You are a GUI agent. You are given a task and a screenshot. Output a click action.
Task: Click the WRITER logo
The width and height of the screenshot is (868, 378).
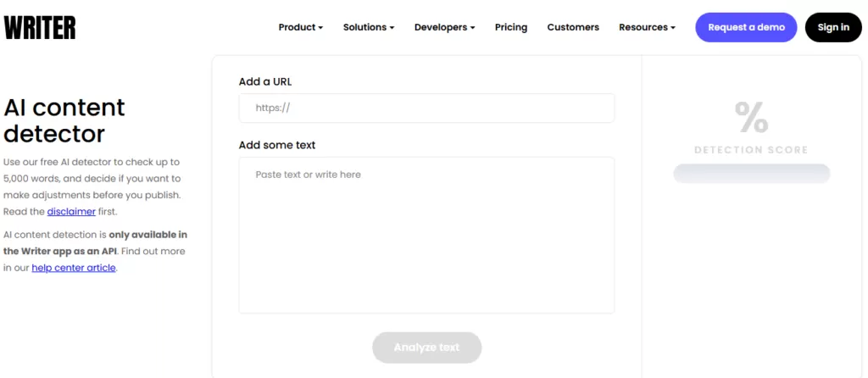[x=40, y=28]
